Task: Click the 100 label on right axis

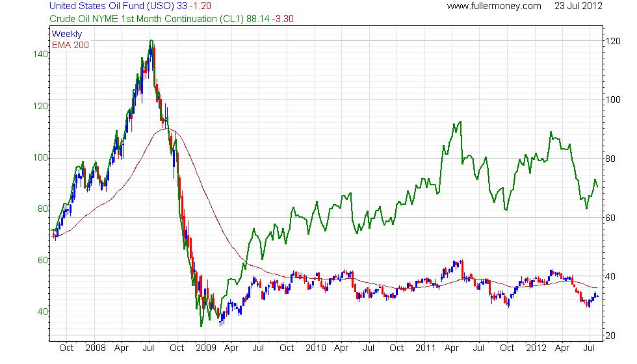Action: tap(612, 99)
